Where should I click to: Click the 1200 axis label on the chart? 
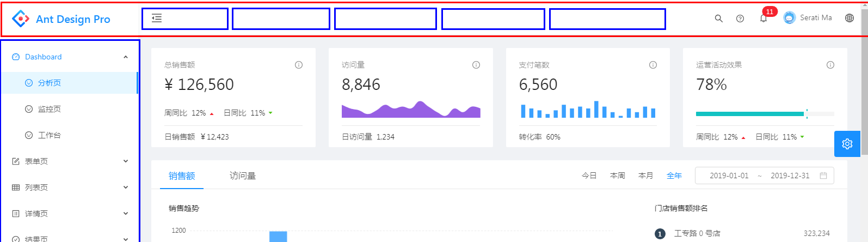pyautogui.click(x=178, y=231)
